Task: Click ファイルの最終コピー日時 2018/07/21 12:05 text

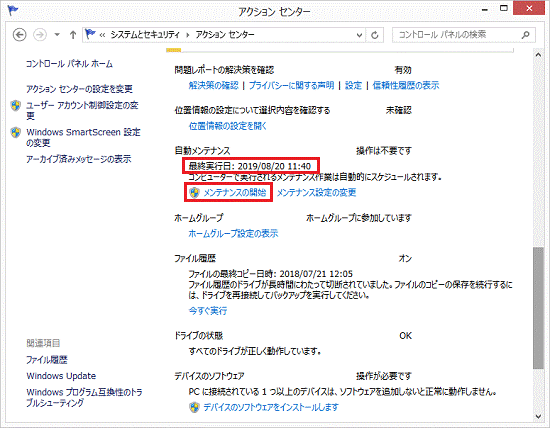Action: tap(270, 274)
